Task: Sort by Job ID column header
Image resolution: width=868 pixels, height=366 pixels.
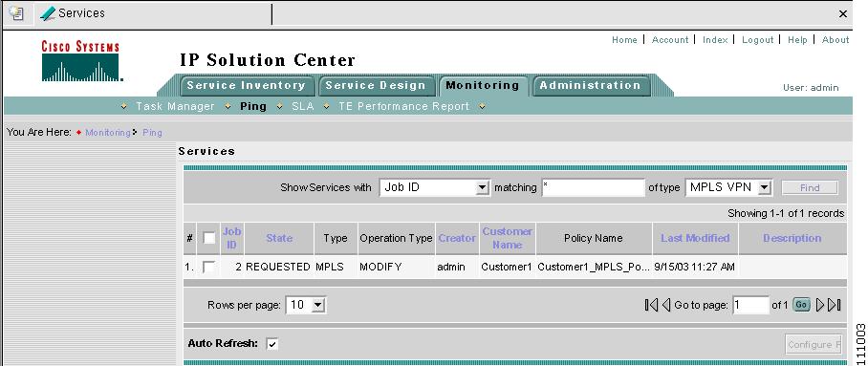Action: pyautogui.click(x=231, y=238)
